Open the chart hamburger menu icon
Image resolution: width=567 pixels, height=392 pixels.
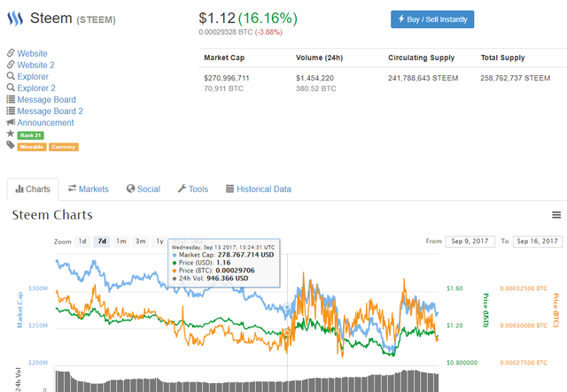click(556, 215)
